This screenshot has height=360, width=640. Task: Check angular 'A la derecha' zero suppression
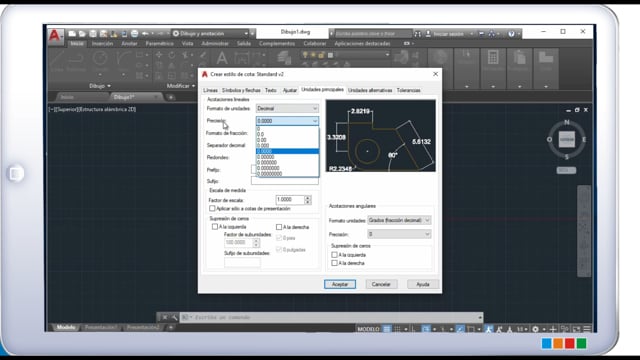[334, 263]
